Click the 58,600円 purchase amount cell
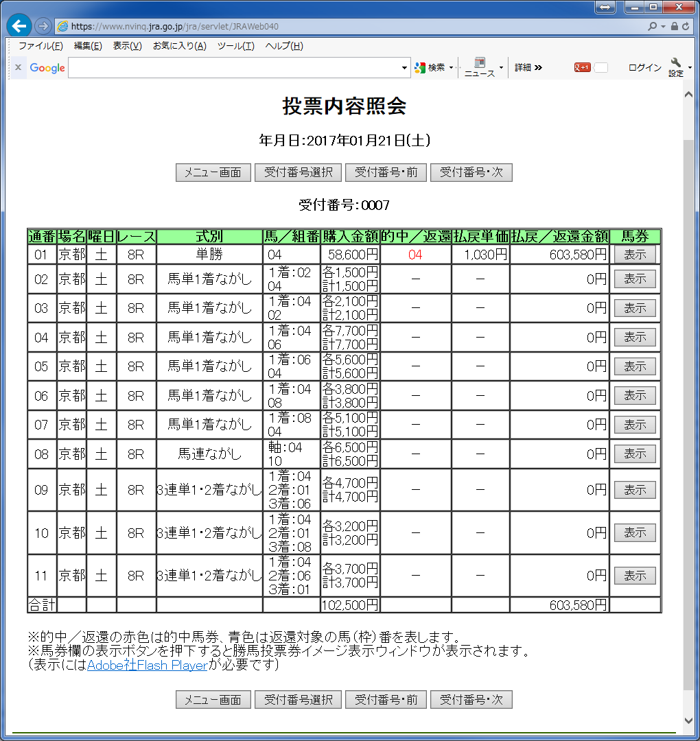Image resolution: width=700 pixels, height=741 pixels. 350,255
